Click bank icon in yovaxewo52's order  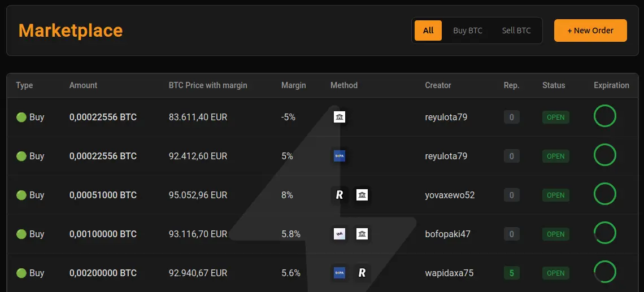pos(362,195)
